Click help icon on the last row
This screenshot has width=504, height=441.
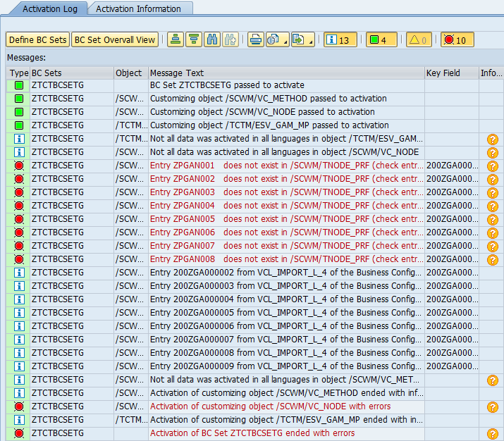point(492,434)
